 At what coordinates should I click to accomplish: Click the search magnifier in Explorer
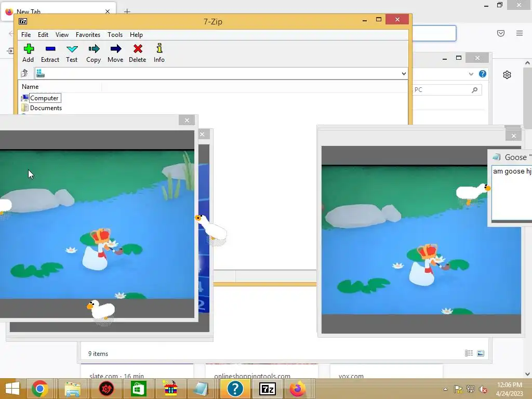click(475, 89)
